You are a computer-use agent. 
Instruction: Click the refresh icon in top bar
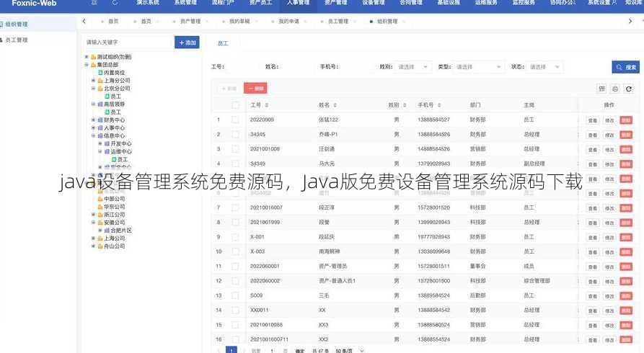click(115, 2)
